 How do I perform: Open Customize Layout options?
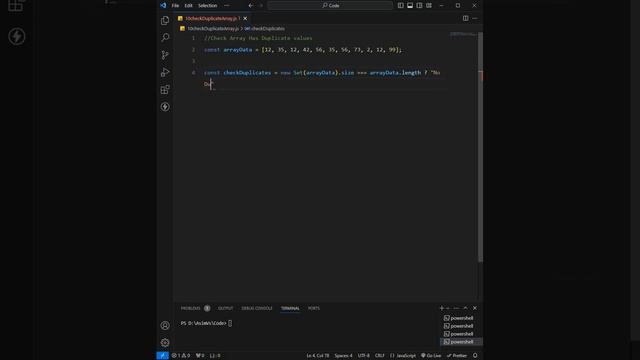pos(429,5)
